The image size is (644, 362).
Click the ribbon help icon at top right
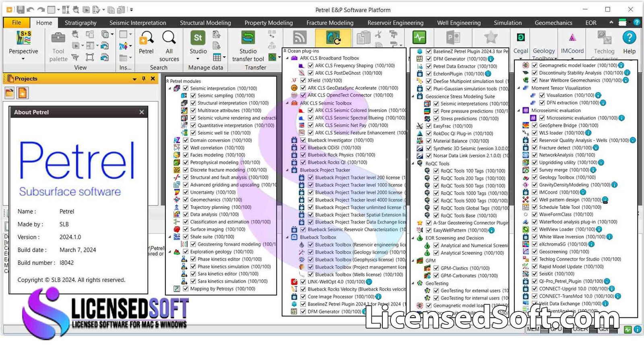coord(637,23)
